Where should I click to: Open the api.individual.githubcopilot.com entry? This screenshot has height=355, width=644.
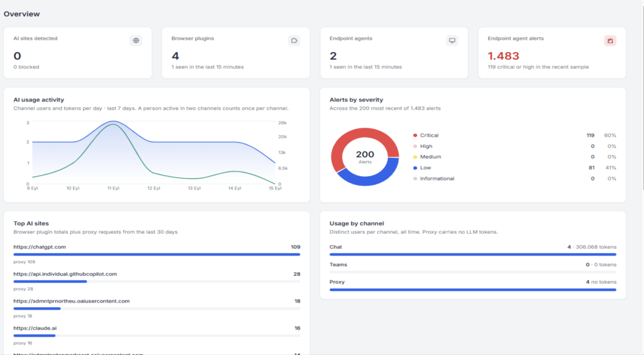coord(65,274)
